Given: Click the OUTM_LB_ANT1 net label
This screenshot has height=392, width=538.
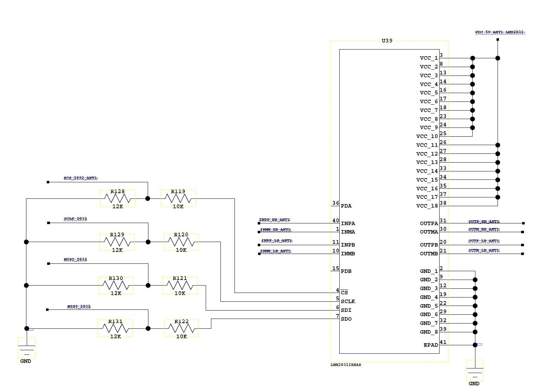Looking at the screenshot, I should [x=484, y=250].
